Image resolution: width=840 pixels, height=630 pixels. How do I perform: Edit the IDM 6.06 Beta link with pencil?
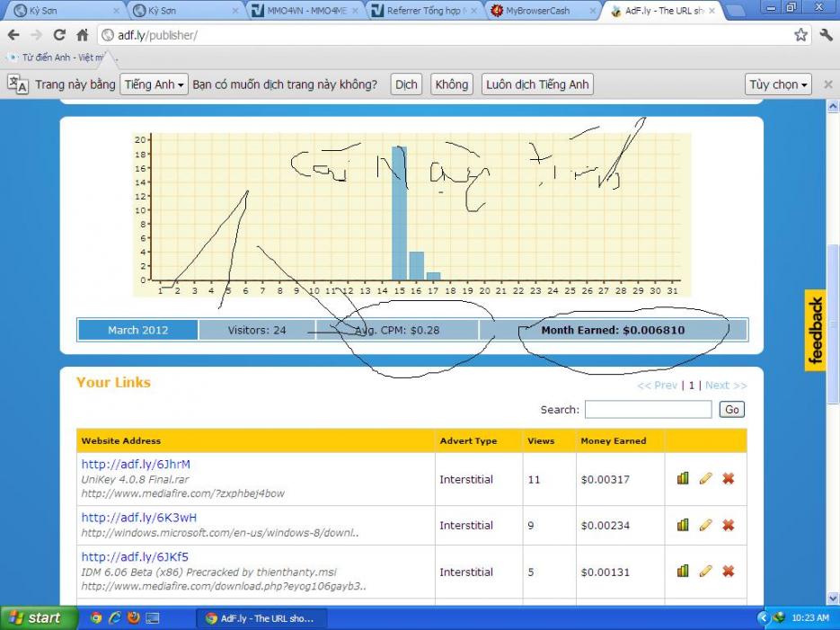[x=705, y=571]
